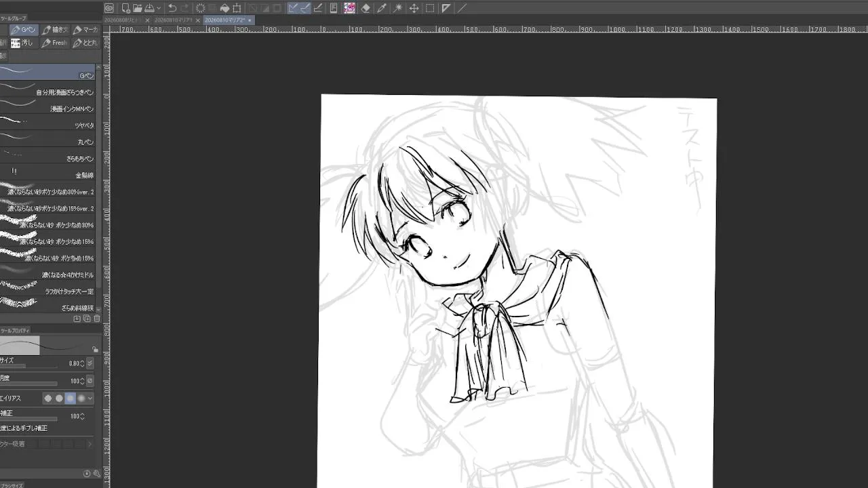The image size is (868, 488).
Task: Save the current document
Action: point(149,8)
